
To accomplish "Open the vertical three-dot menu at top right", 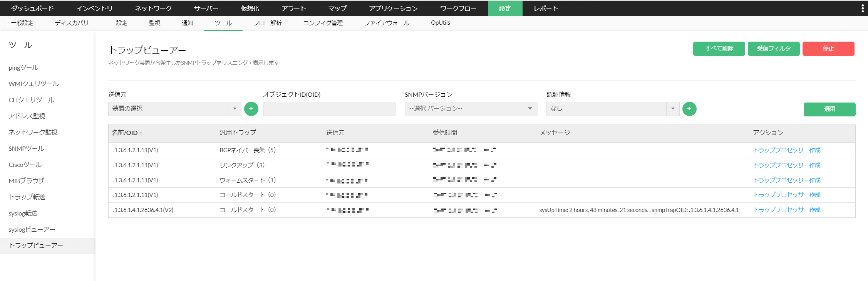I will (x=863, y=8).
